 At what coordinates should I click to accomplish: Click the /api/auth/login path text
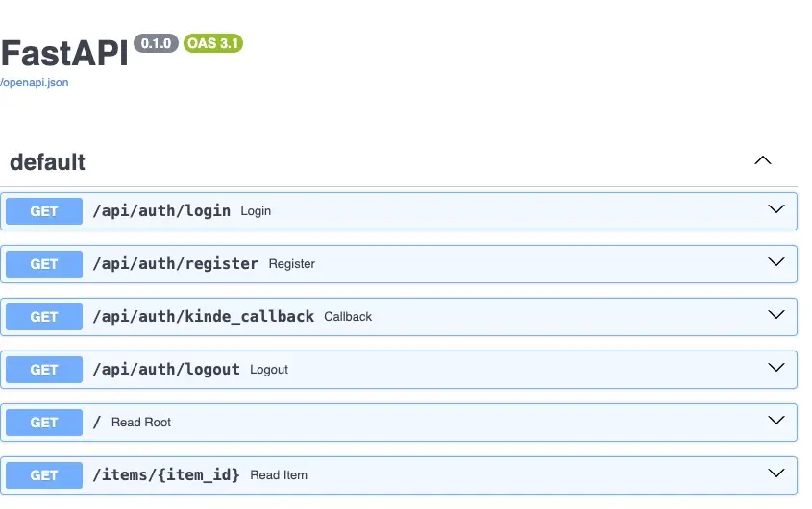tap(161, 210)
